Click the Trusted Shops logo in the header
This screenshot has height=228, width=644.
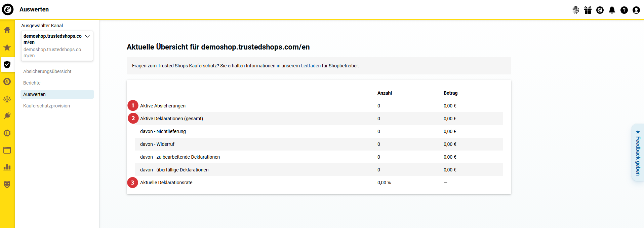pyautogui.click(x=8, y=9)
